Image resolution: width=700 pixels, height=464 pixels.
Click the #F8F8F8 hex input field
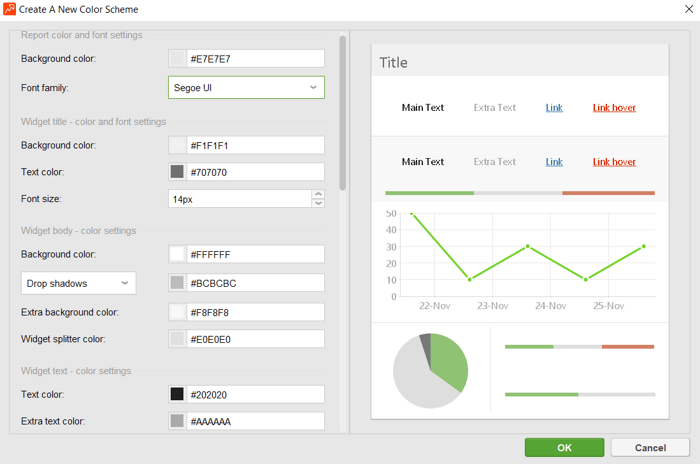click(x=255, y=312)
